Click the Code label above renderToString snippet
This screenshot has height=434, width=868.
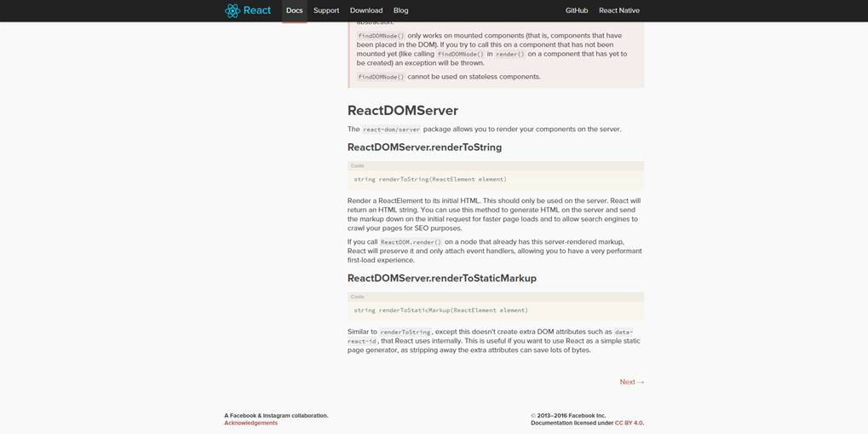(358, 166)
